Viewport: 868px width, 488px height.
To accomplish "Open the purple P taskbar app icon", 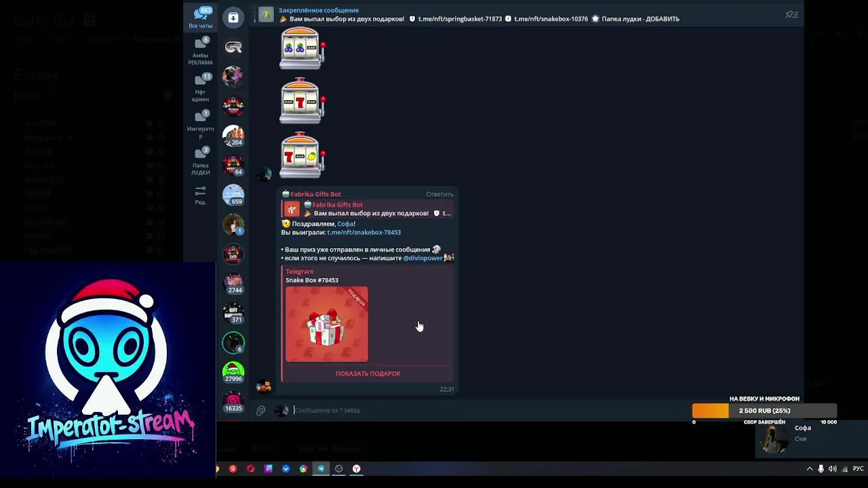I will (268, 468).
